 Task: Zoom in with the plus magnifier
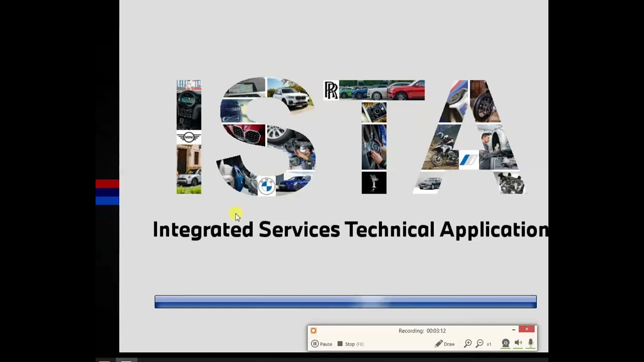point(468,343)
